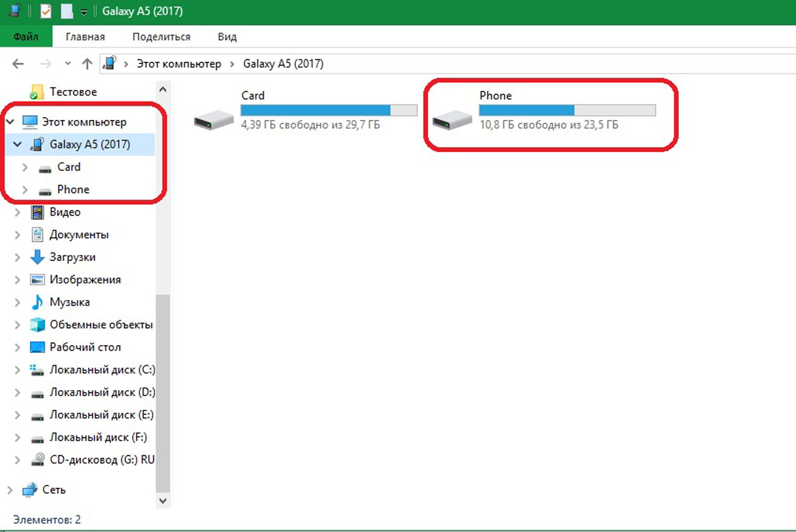Select Объемные объекты in navigation tree
The width and height of the screenshot is (796, 532).
click(x=101, y=325)
